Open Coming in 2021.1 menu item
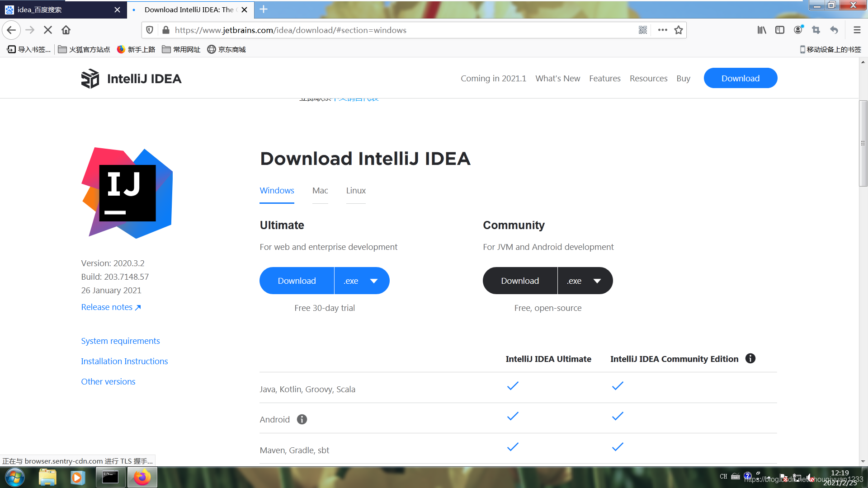Image resolution: width=868 pixels, height=488 pixels. [x=493, y=78]
